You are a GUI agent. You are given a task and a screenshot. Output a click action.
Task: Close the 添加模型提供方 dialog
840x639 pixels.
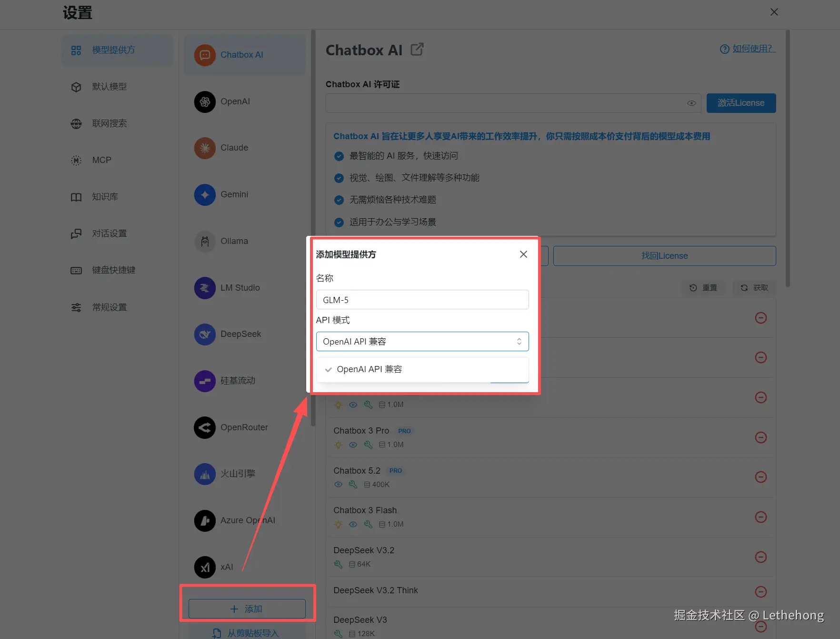pyautogui.click(x=523, y=254)
